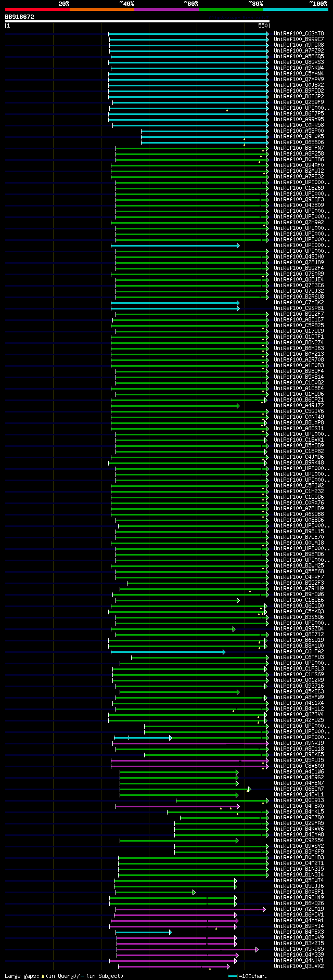Image resolution: width=333 pixels, height=980 pixels.
Task: Open hit UniRef100_C5YAN4
Action: pyautogui.click(x=299, y=73)
